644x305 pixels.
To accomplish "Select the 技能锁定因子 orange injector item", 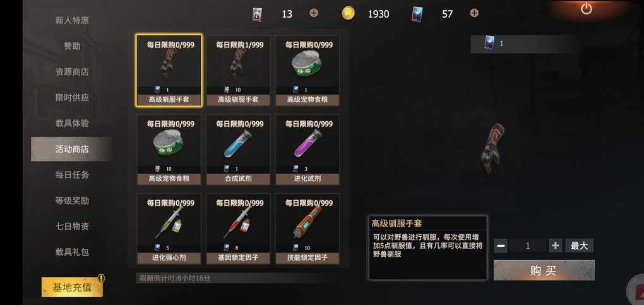I will (307, 229).
